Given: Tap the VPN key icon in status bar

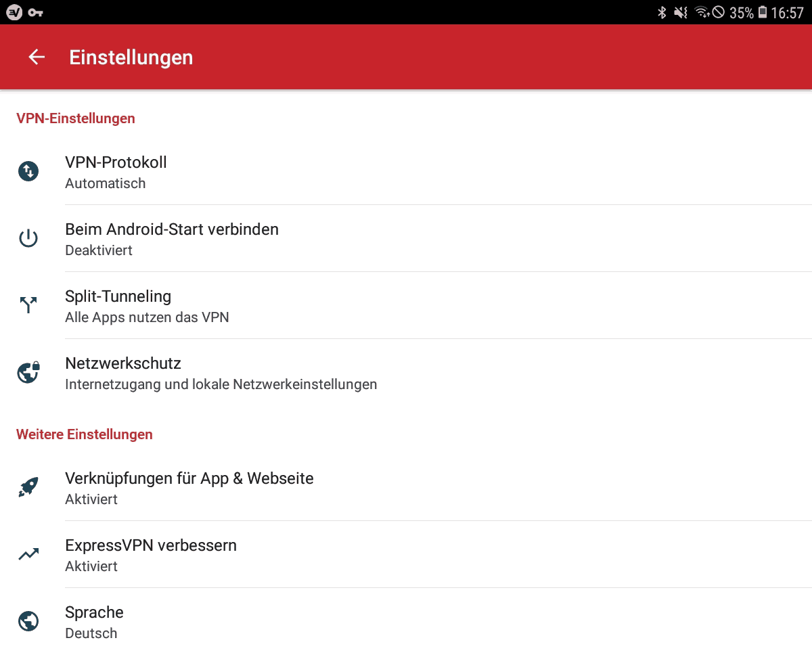Looking at the screenshot, I should (x=36, y=12).
